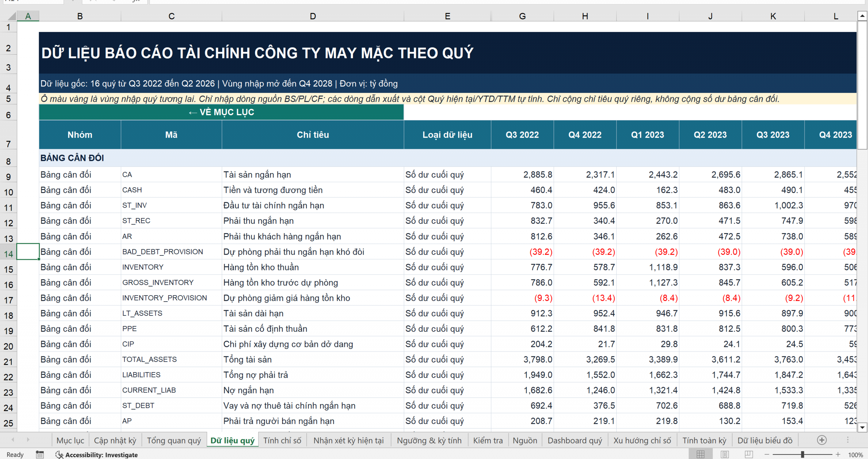The height and width of the screenshot is (459, 868).
Task: Select the ST_DEBT code cell
Action: 171,405
